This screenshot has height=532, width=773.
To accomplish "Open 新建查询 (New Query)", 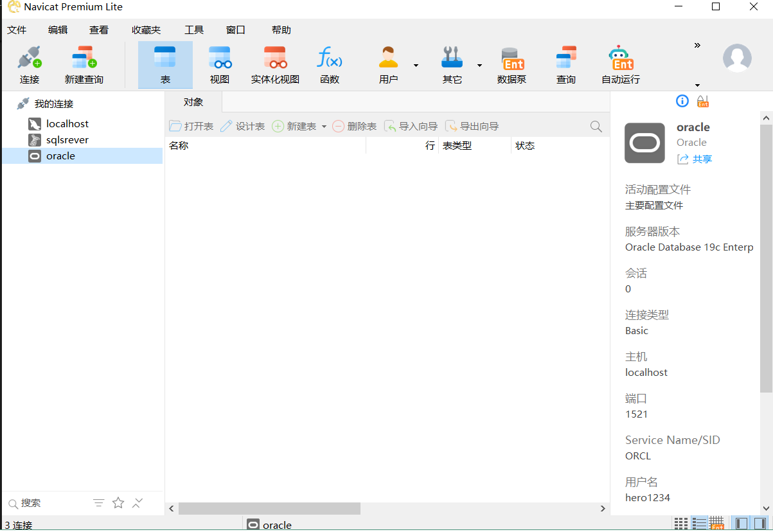I will pyautogui.click(x=84, y=65).
